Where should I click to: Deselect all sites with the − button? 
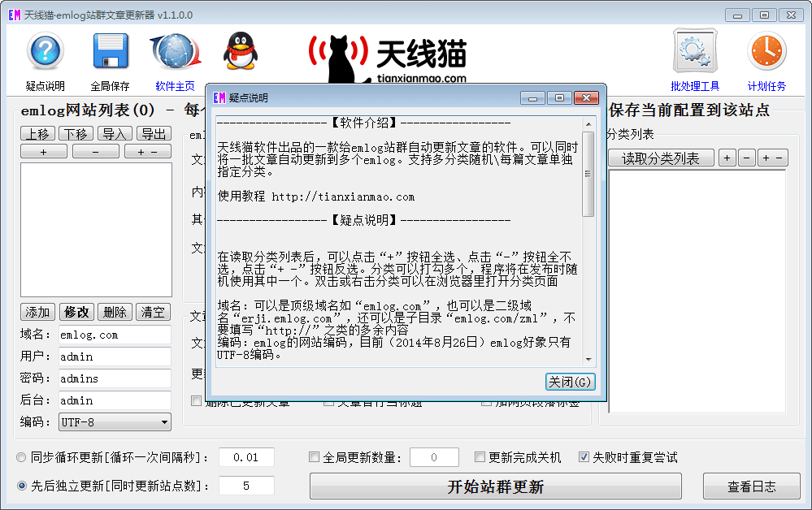[x=95, y=152]
